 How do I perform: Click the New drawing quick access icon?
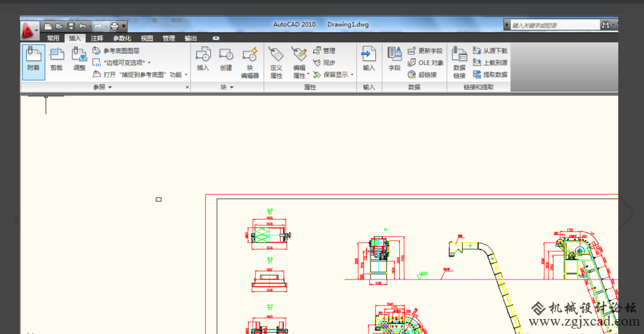coord(48,26)
